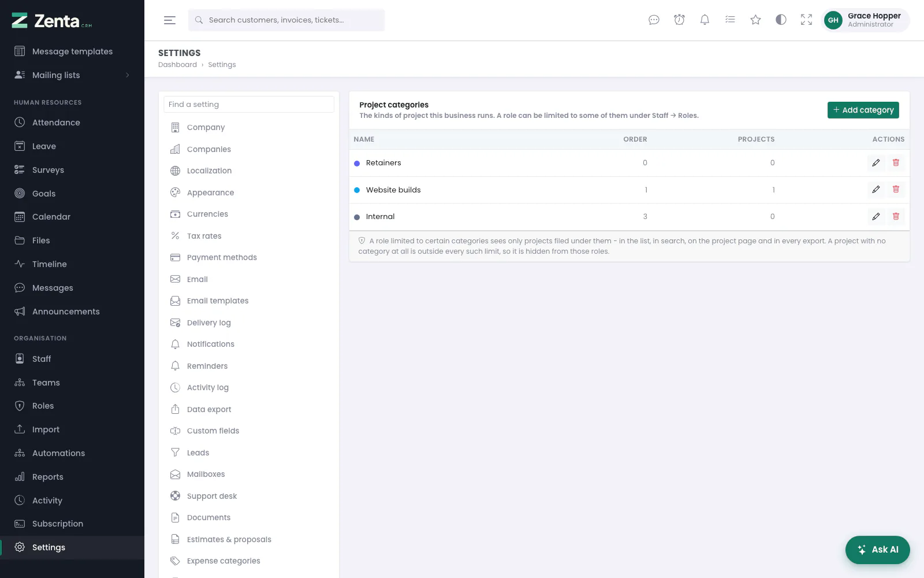924x578 pixels.
Task: Go to Dashboard breadcrumb link
Action: [x=177, y=65]
